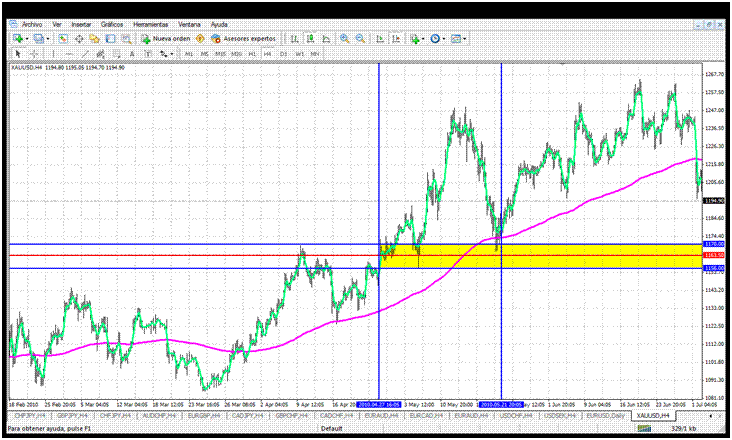Click the Templates icon

pyautogui.click(x=456, y=39)
